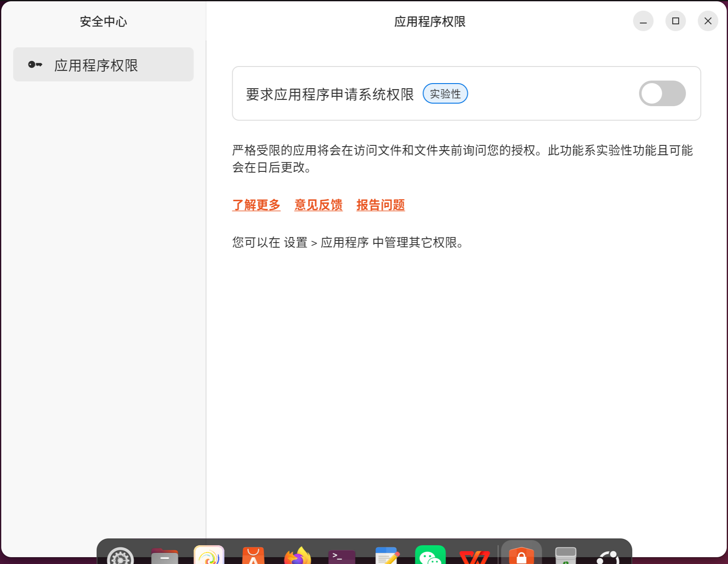The width and height of the screenshot is (728, 564).
Task: Close the 安全中心 window
Action: pyautogui.click(x=708, y=21)
